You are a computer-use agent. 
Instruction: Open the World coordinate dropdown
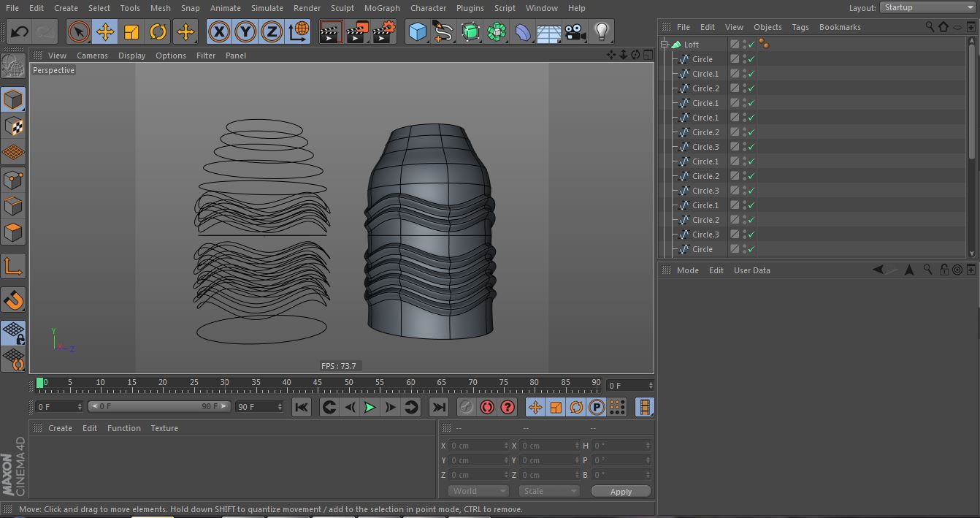(478, 491)
